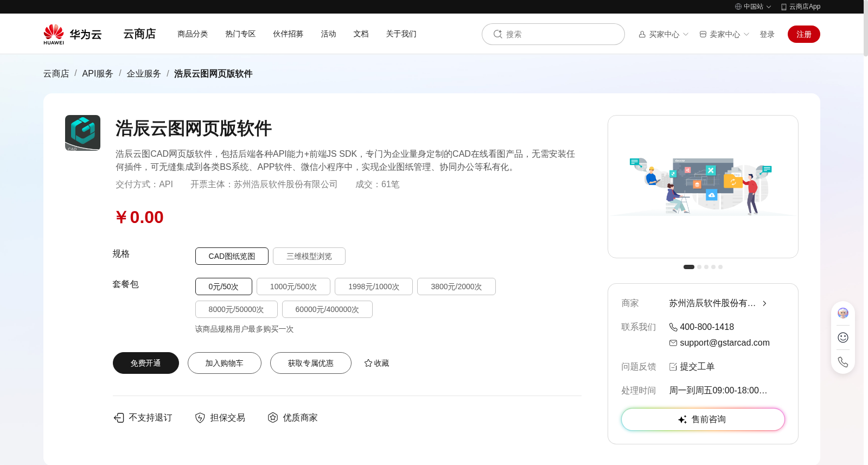
Task: Select the 60000元/400000次 package
Action: pos(327,309)
